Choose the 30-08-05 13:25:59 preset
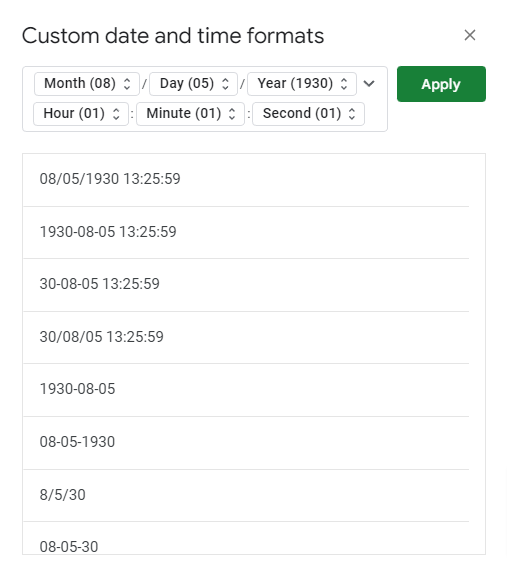Viewport: 507px width, 575px height. (x=246, y=285)
